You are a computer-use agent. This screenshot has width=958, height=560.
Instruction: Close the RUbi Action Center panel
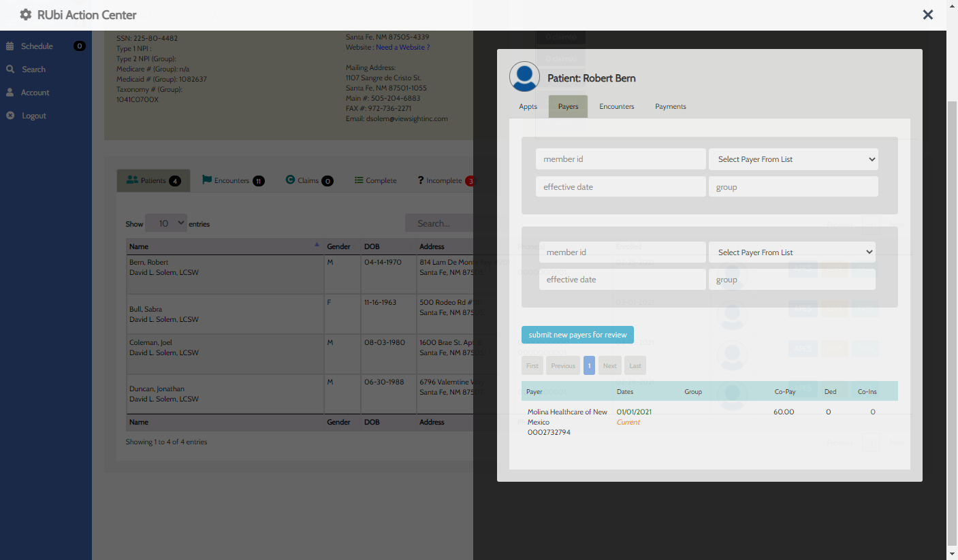pyautogui.click(x=927, y=14)
